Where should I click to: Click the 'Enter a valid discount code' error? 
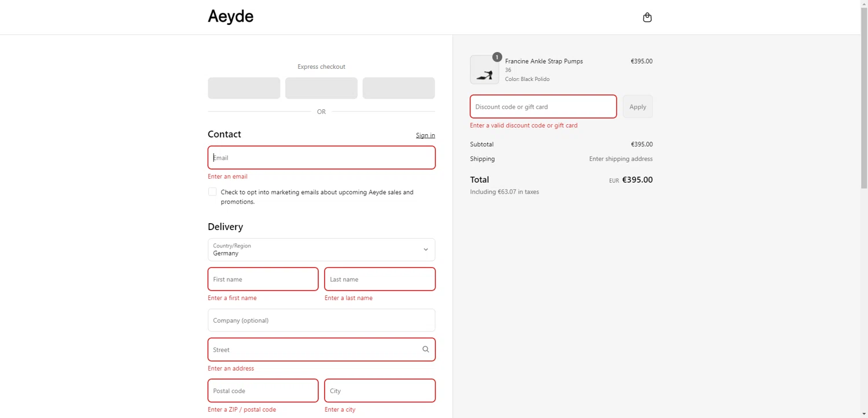point(524,125)
